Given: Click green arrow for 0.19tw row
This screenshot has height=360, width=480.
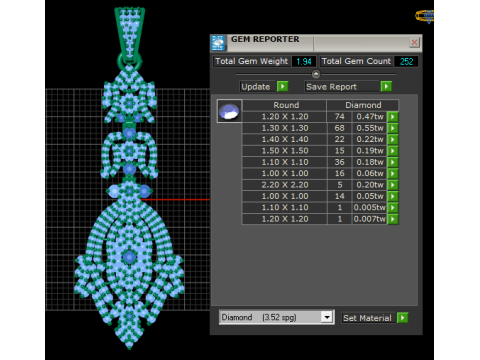Looking at the screenshot, I should coord(393,151).
